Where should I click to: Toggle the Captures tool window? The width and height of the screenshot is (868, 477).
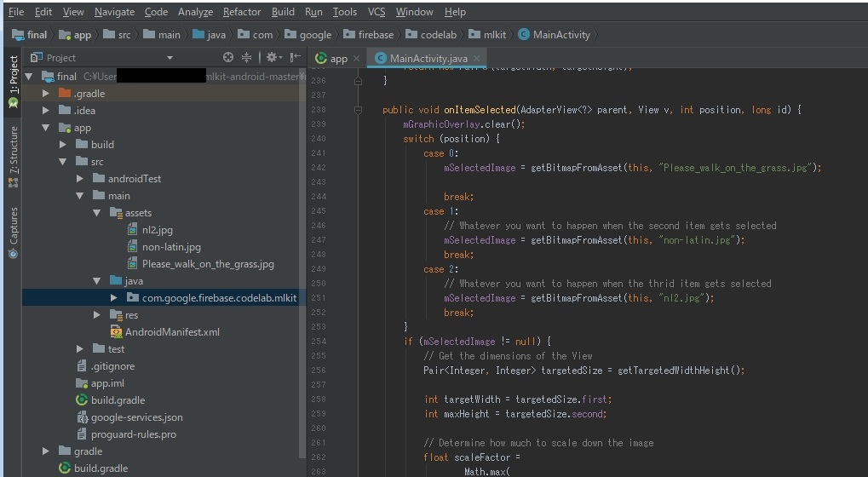(x=13, y=233)
